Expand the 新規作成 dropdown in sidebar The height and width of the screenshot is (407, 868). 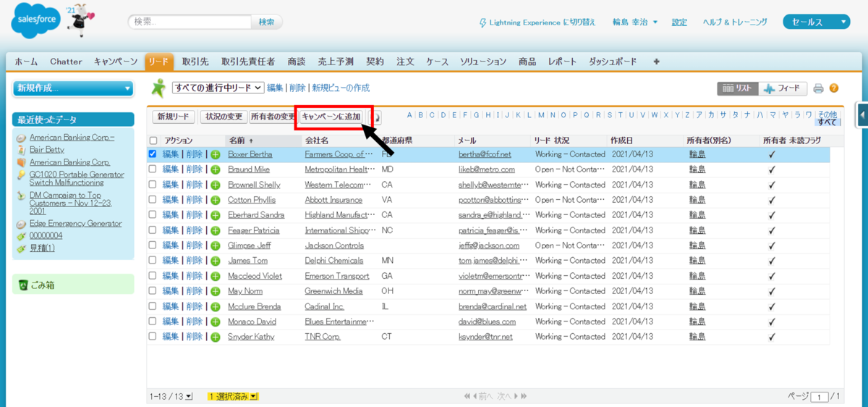pos(73,88)
